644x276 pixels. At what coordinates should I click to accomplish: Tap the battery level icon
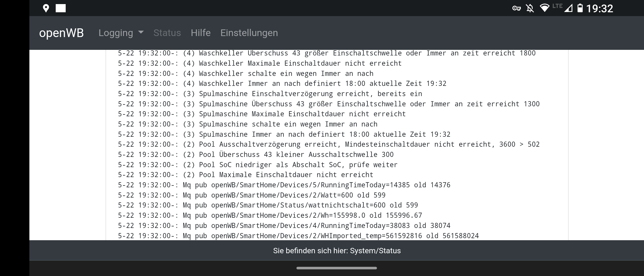[x=580, y=8]
